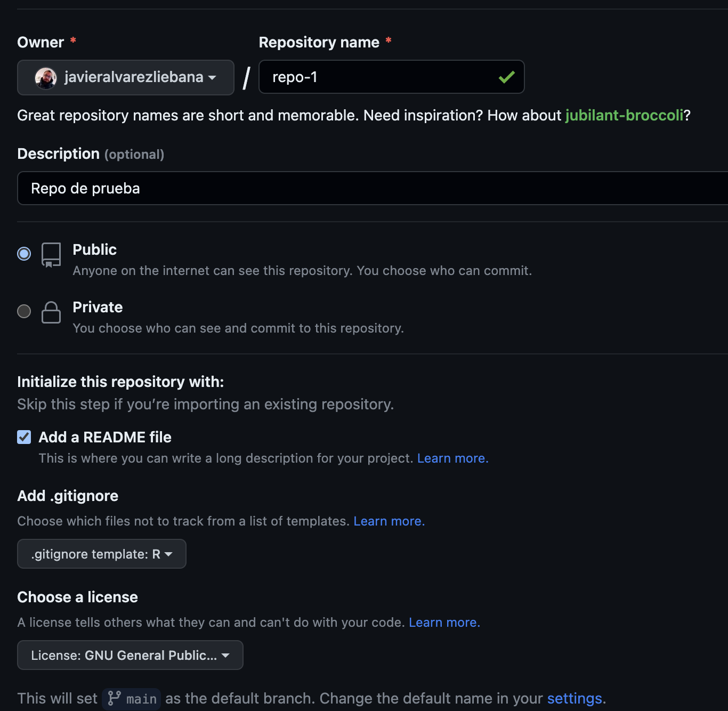The image size is (728, 711).
Task: Open the .gitignore template dropdown
Action: (102, 554)
